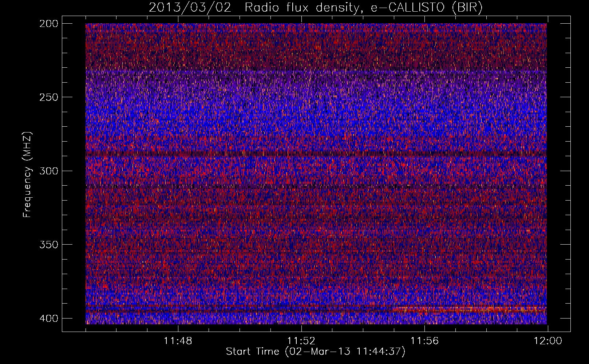This screenshot has width=589, height=364.
Task: Click the '350' frequency tick label
Action: click(49, 244)
